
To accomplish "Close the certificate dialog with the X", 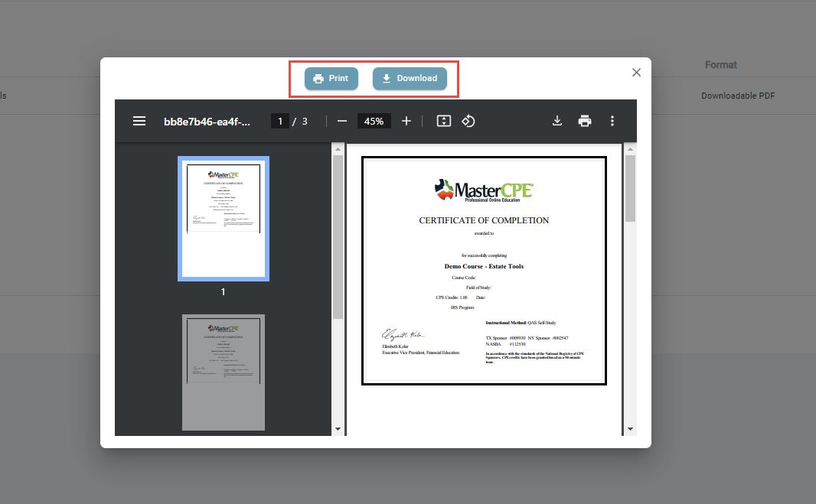I will coord(636,73).
